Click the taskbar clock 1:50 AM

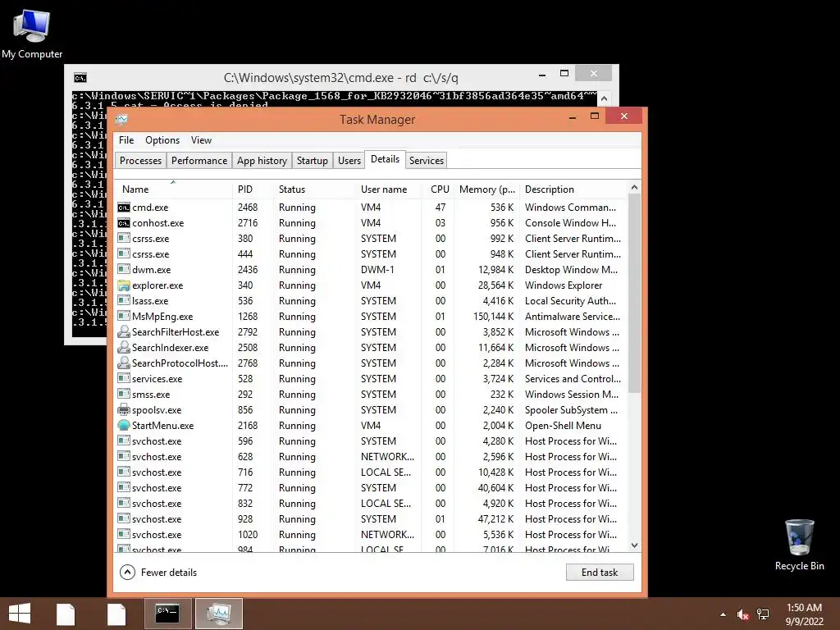point(804,608)
